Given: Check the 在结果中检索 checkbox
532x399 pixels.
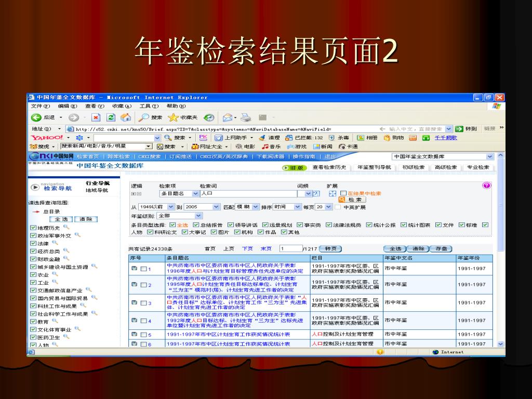Looking at the screenshot, I should point(343,193).
